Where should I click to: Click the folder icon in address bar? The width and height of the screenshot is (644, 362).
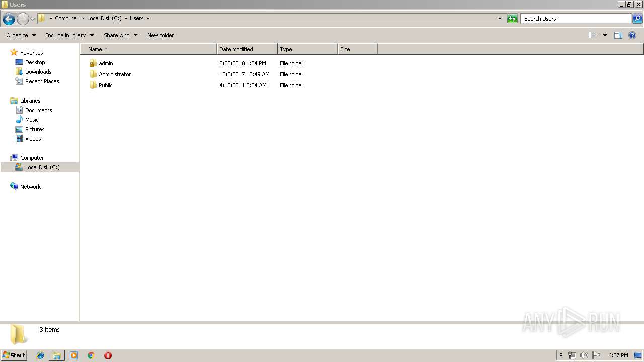[42, 18]
